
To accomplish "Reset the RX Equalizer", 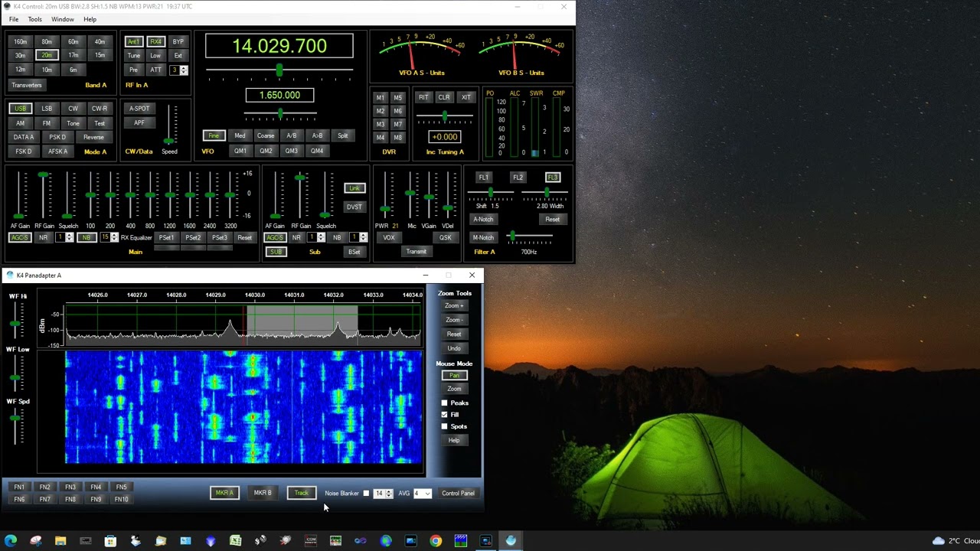I will pos(244,237).
